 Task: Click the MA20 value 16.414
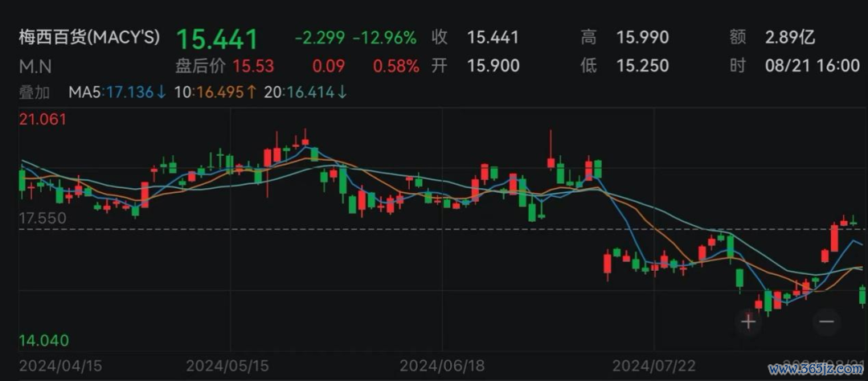[310, 92]
